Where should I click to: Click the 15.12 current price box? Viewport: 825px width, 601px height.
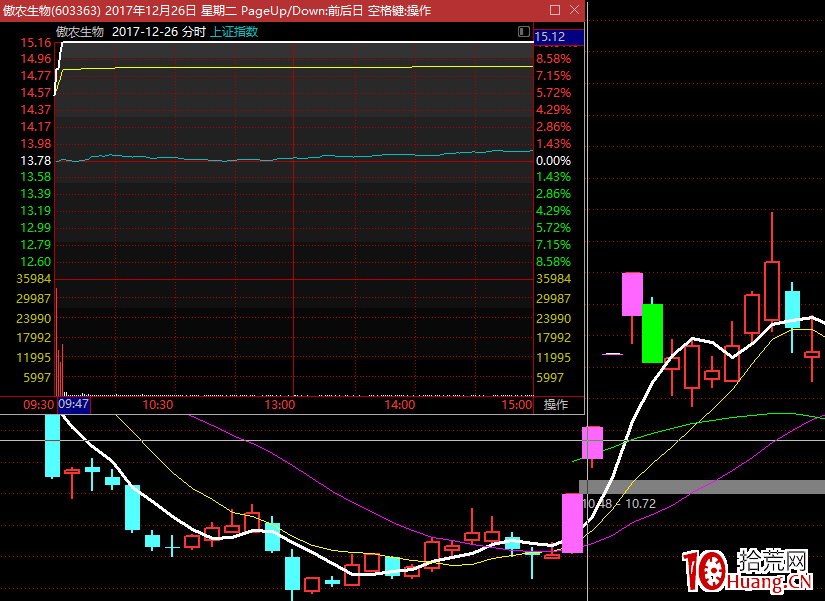pos(558,37)
